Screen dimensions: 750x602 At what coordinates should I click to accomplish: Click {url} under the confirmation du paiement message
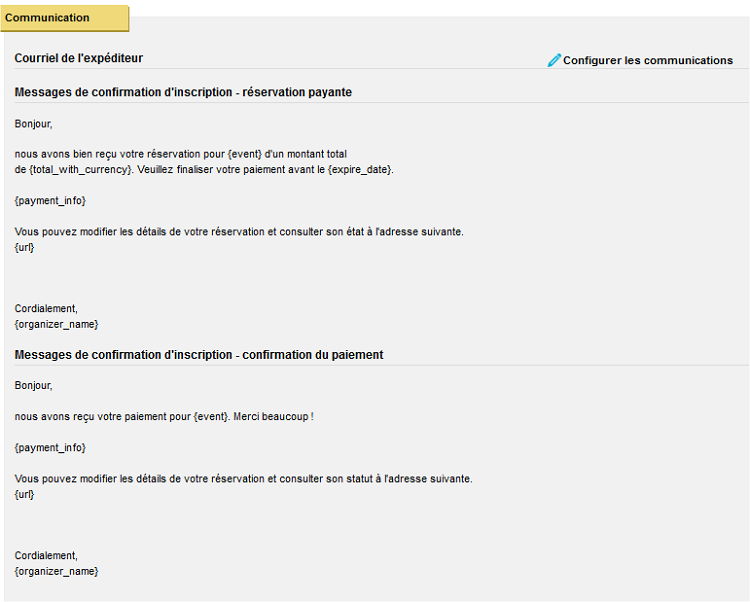click(24, 494)
